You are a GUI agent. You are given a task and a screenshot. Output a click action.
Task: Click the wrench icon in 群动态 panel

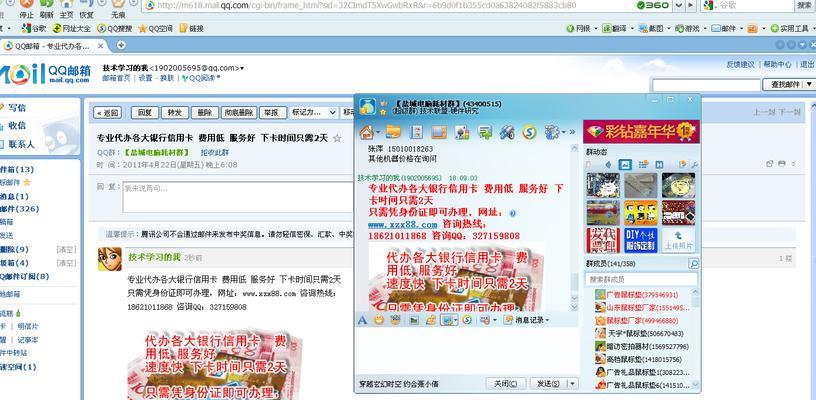tap(695, 165)
